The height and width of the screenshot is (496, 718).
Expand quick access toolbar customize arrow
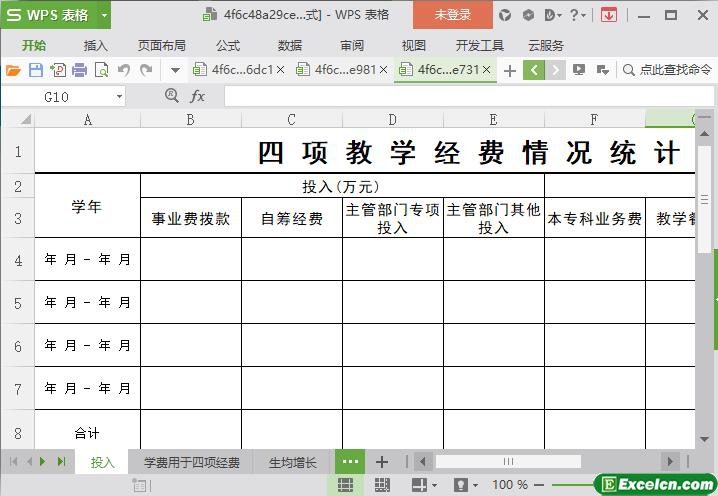click(175, 70)
